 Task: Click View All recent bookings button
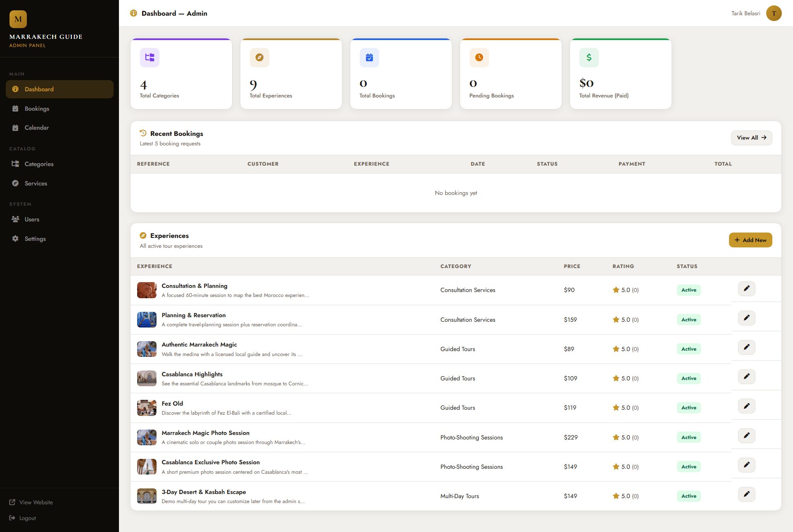751,138
